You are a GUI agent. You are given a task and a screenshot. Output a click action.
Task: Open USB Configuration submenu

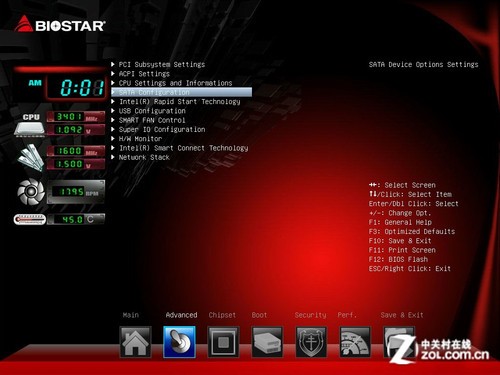[152, 111]
